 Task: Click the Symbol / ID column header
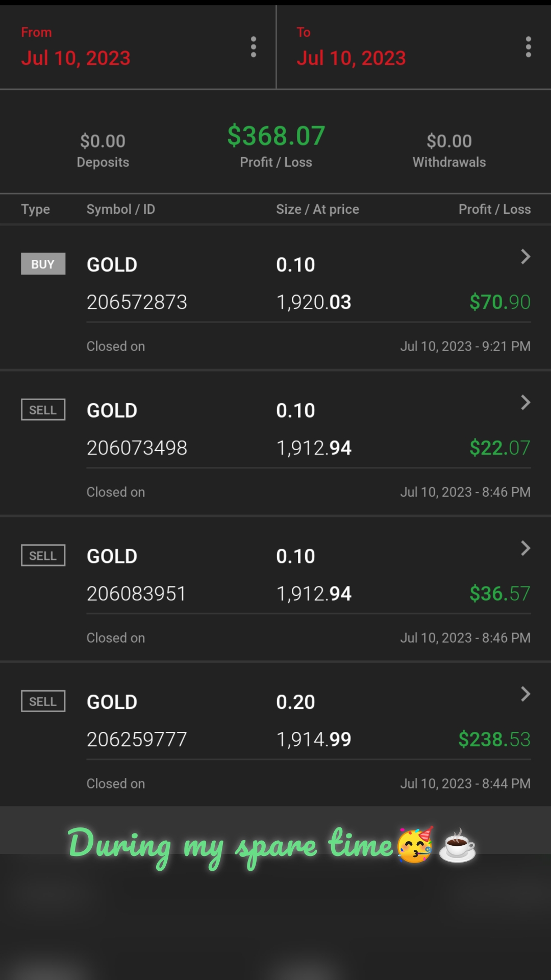point(120,209)
